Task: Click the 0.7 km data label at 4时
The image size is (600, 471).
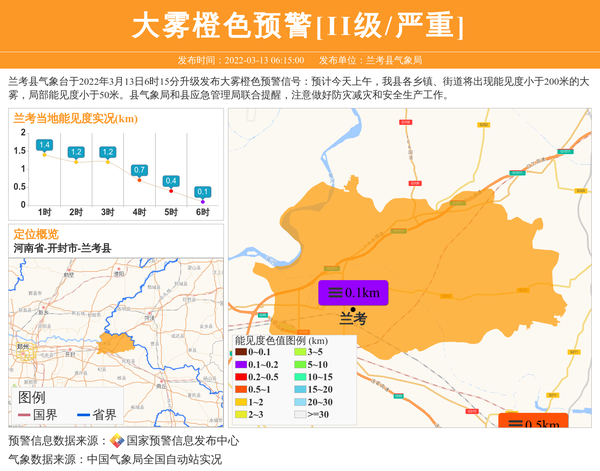Action: coord(140,170)
